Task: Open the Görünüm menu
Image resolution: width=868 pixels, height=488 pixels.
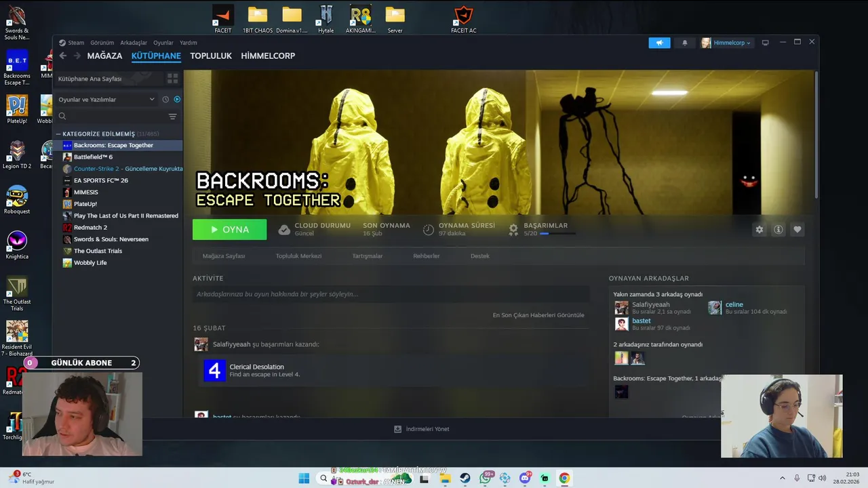Action: coord(102,43)
